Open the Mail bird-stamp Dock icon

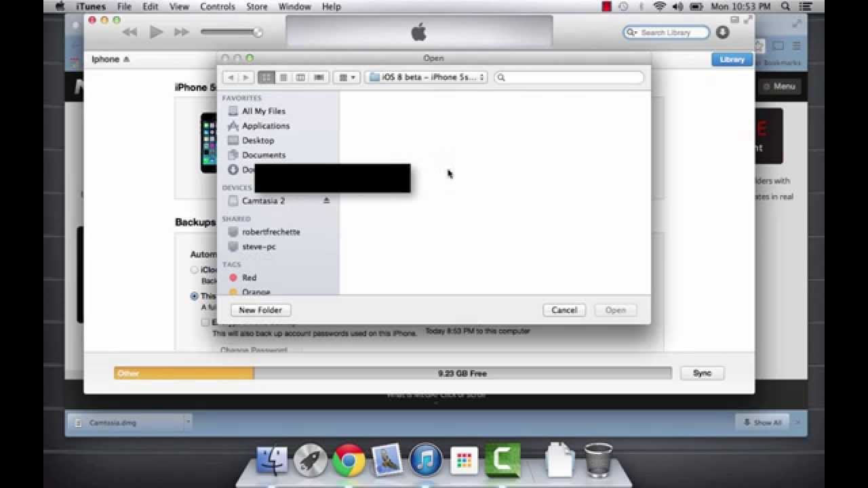click(x=387, y=461)
